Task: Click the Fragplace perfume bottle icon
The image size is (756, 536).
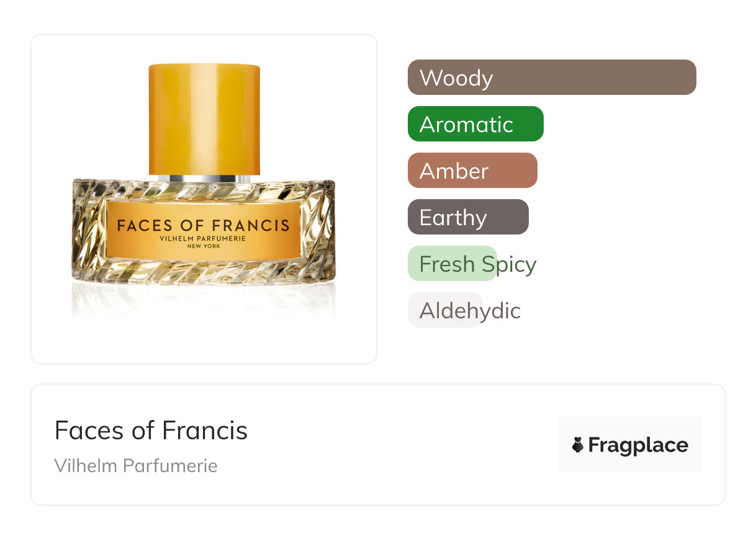Action: (578, 445)
